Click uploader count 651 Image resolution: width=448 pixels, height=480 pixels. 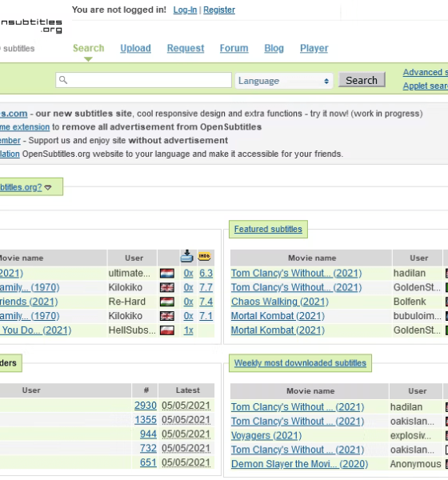point(148,462)
